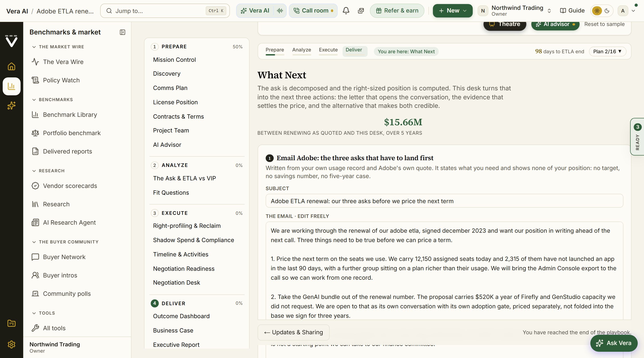
Task: Click the Jump to search field
Action: (165, 11)
